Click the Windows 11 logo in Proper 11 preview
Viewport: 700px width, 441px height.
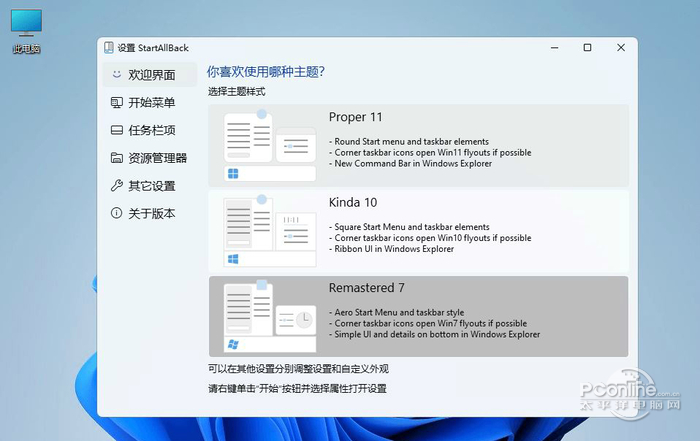tap(233, 174)
